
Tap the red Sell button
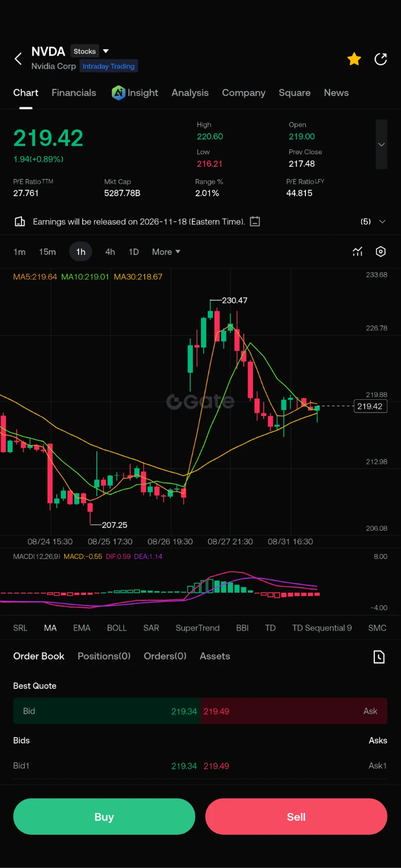point(296,817)
